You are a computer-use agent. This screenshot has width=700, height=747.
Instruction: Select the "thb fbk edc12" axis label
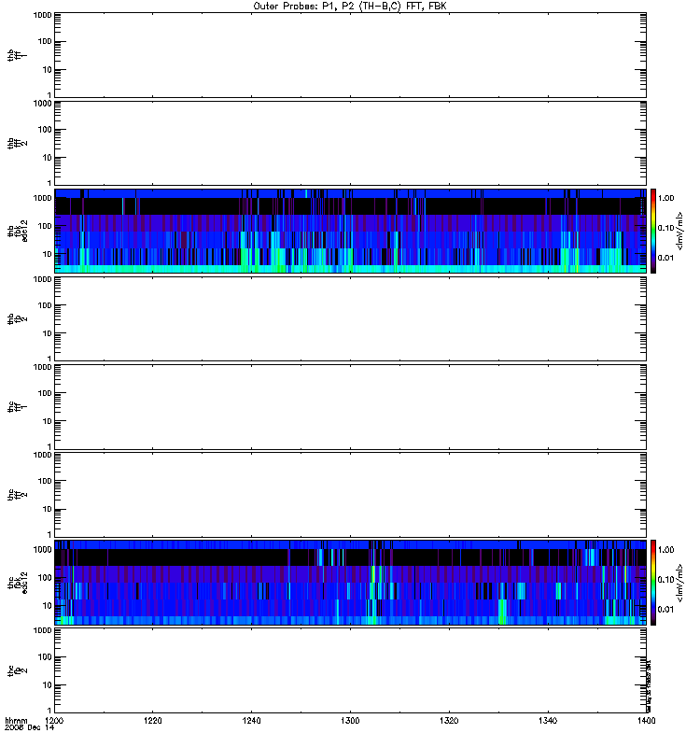point(17,231)
